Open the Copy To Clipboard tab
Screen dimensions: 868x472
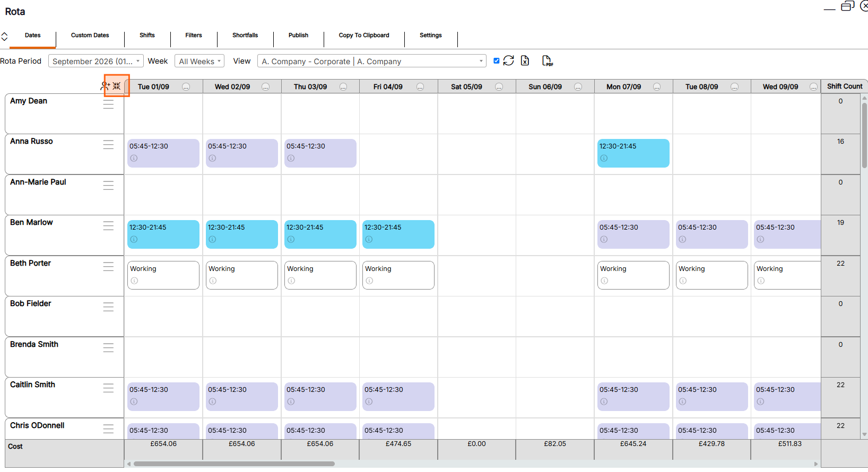coord(364,35)
